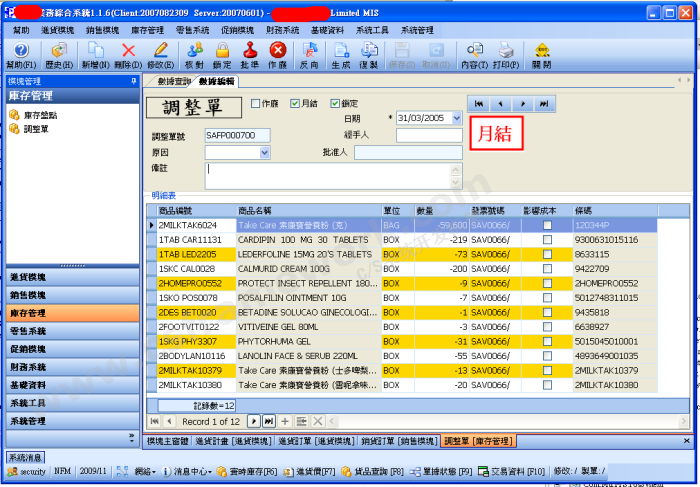Toggle the 作廢 checkbox in the form
The image size is (700, 487).
[256, 103]
